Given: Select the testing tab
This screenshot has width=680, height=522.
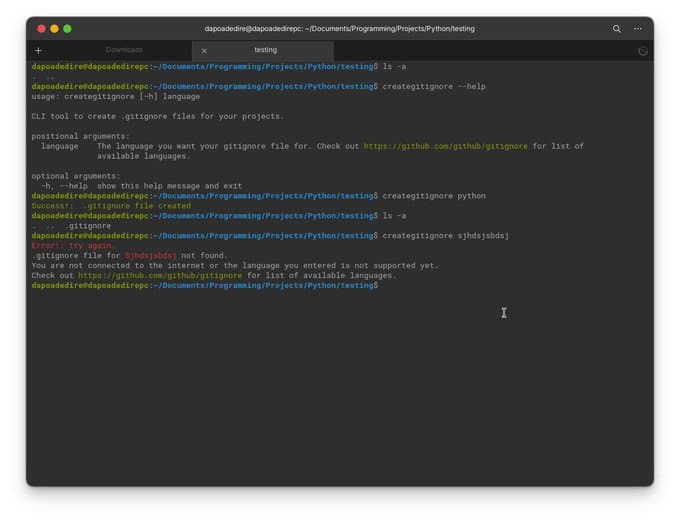Looking at the screenshot, I should tap(265, 50).
